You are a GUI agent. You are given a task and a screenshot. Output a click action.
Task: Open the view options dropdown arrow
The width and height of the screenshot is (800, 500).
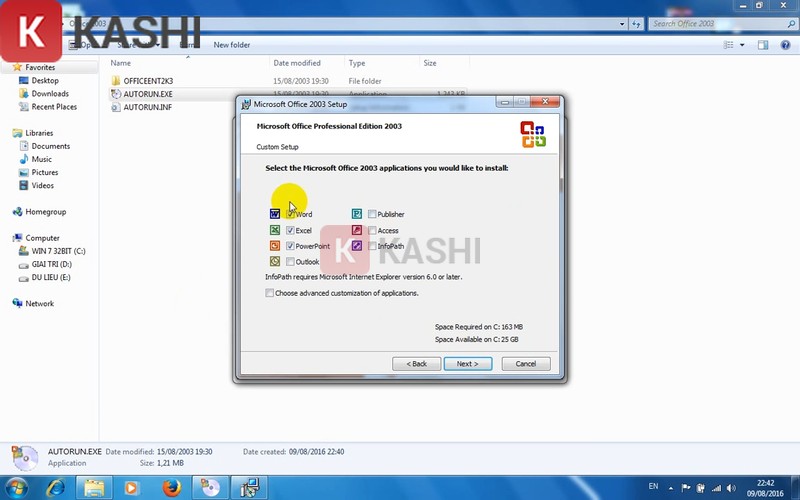[742, 45]
